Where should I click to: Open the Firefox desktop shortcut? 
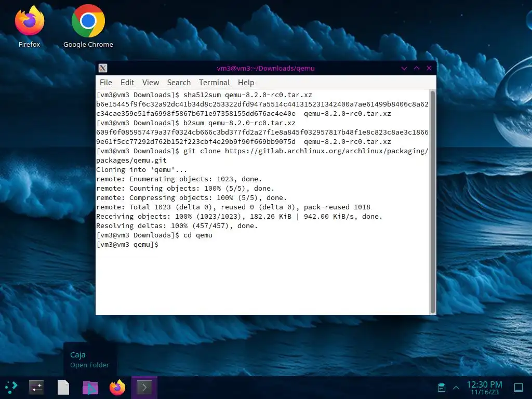pos(30,26)
